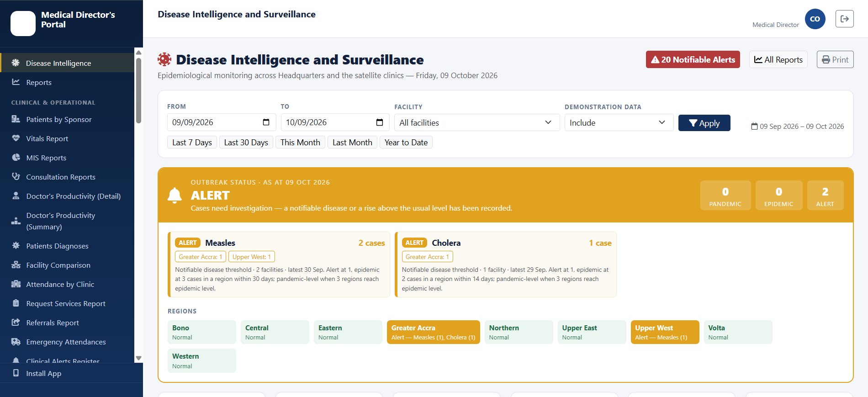The height and width of the screenshot is (397, 868).
Task: Click the From date field 09/09/2026
Action: pos(221,122)
